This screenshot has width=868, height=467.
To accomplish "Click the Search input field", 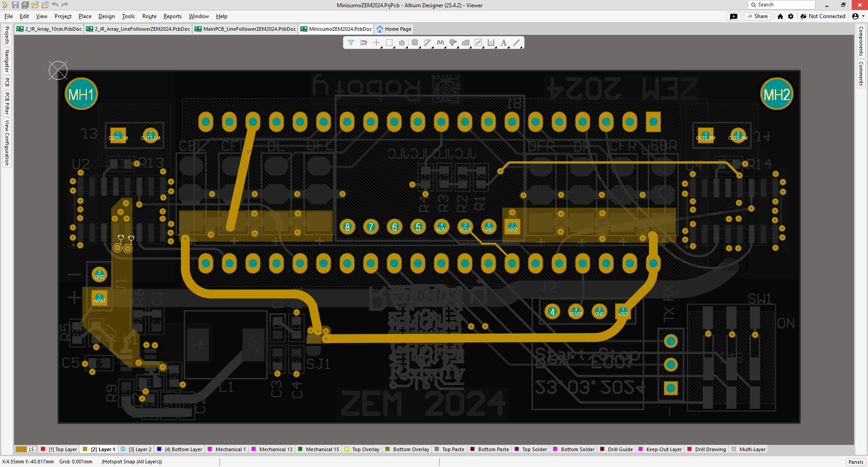I will click(x=782, y=5).
